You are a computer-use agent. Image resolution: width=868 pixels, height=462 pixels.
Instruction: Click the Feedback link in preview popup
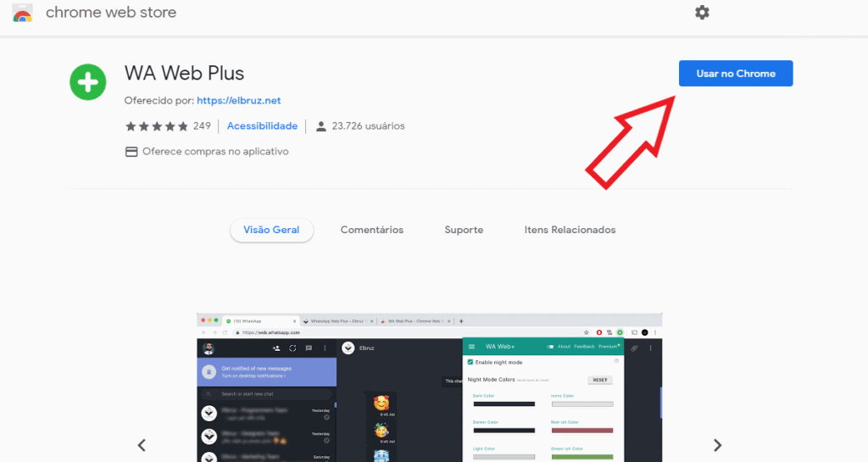[x=584, y=347]
